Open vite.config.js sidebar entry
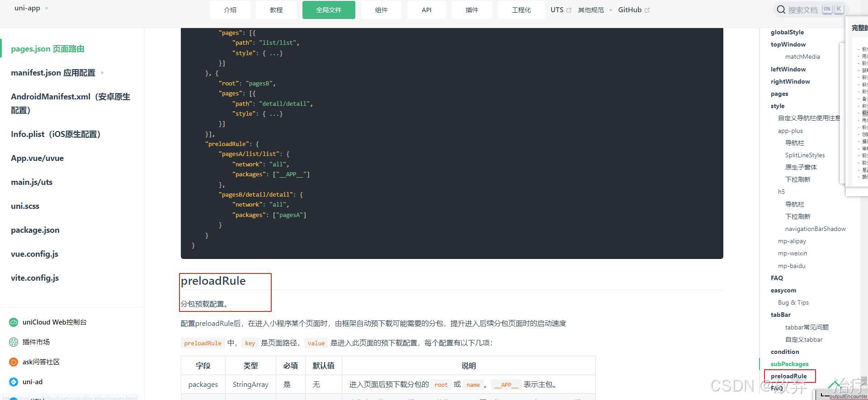Viewport: 868px width, 400px height. [x=35, y=278]
